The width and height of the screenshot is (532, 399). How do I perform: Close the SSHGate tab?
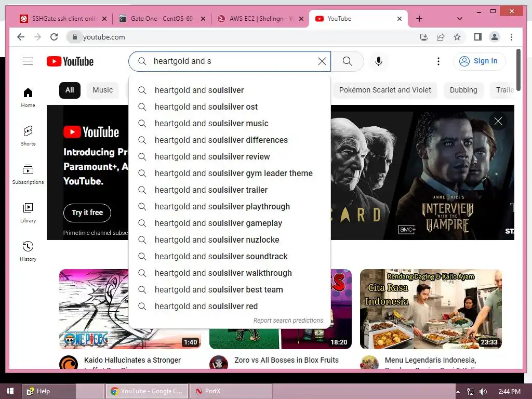point(104,19)
